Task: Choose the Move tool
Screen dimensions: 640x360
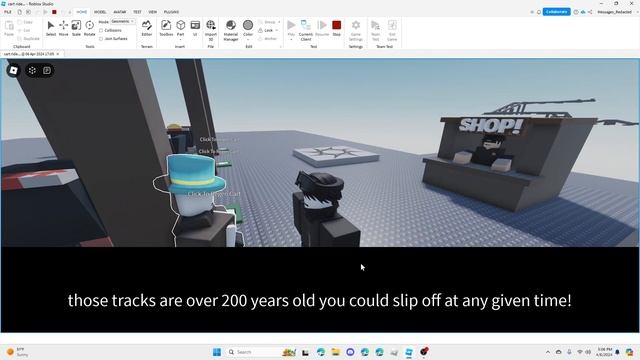Action: click(64, 28)
